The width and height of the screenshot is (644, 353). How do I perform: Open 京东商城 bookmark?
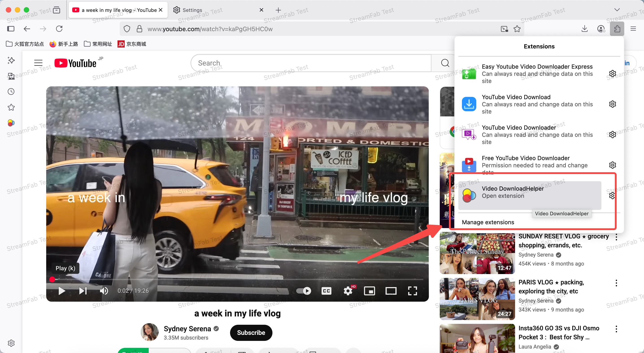132,44
